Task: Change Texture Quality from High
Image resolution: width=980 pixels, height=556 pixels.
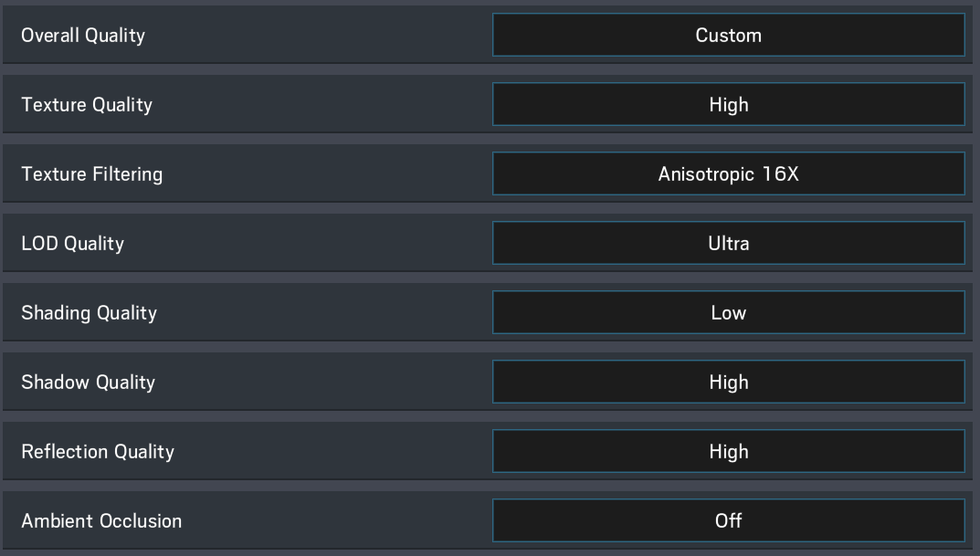Action: tap(728, 105)
